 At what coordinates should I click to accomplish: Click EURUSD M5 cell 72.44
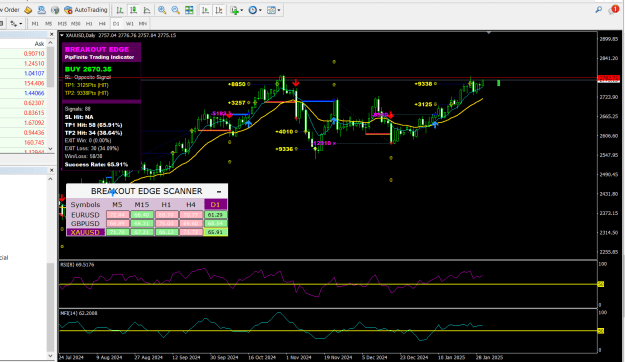tap(117, 215)
